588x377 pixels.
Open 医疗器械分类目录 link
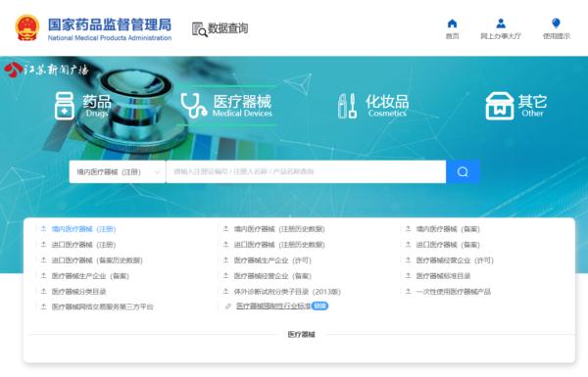pyautogui.click(x=78, y=292)
